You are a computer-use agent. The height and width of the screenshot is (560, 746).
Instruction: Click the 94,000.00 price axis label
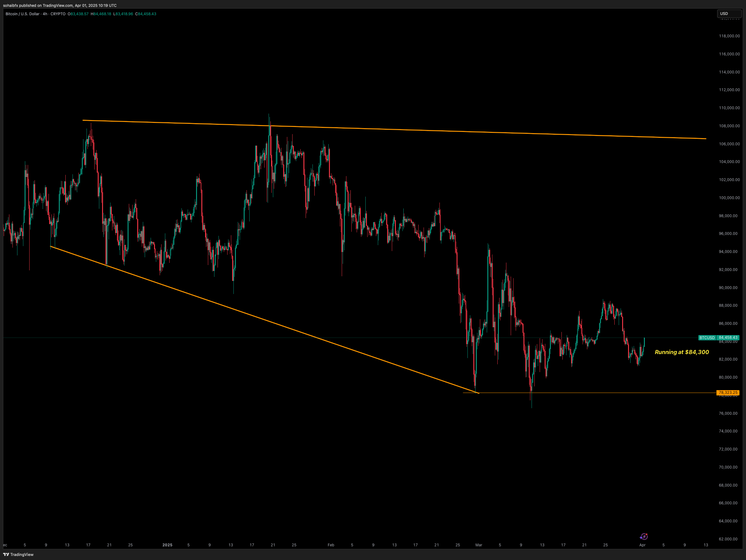coord(728,251)
